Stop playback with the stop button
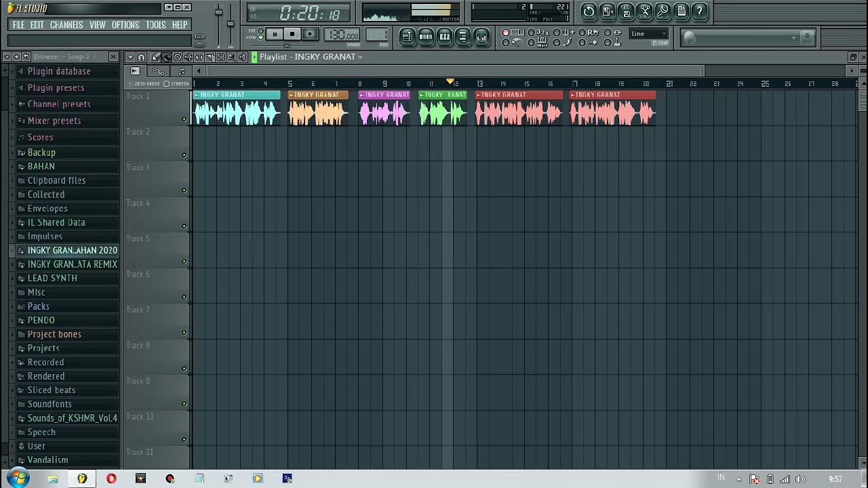This screenshot has height=488, width=868. [292, 35]
